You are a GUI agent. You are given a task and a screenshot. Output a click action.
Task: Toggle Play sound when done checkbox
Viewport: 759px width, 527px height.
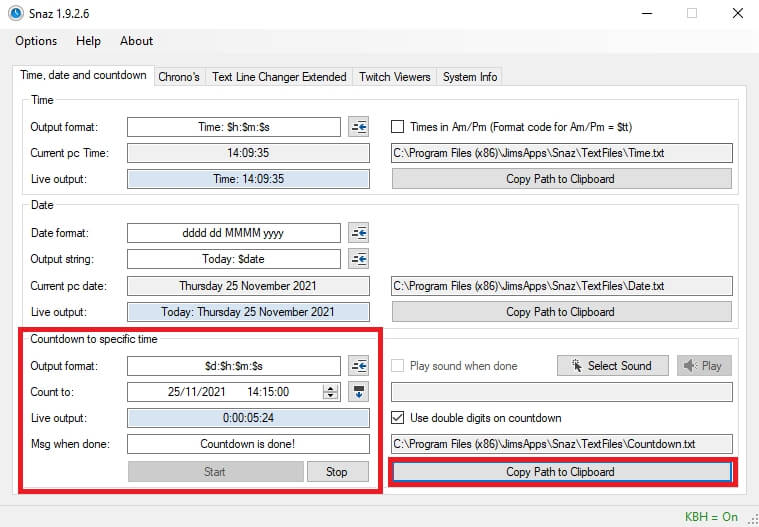click(x=398, y=366)
